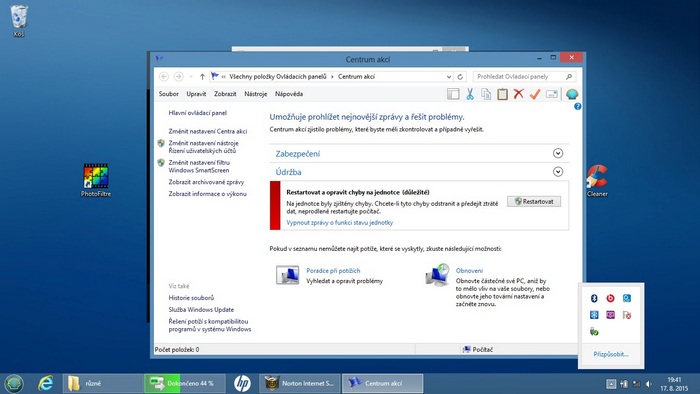
Task: Click the search magnifier icon in search box
Action: [569, 77]
